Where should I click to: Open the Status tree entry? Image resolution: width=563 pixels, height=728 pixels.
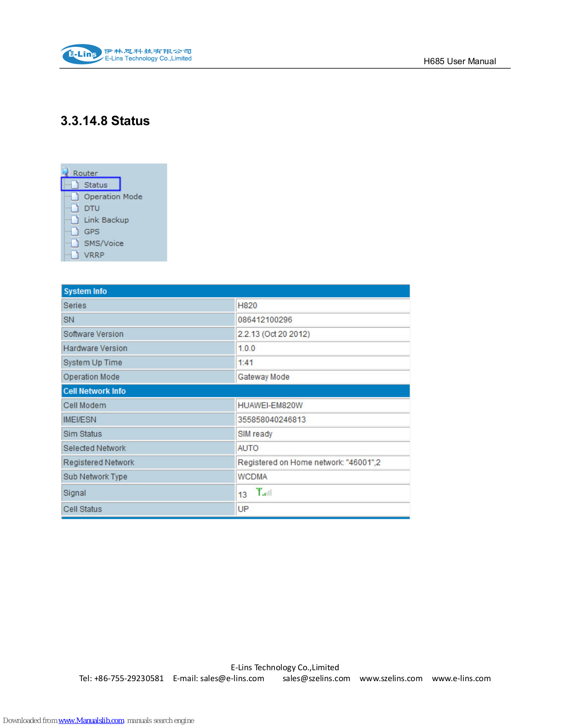click(96, 185)
